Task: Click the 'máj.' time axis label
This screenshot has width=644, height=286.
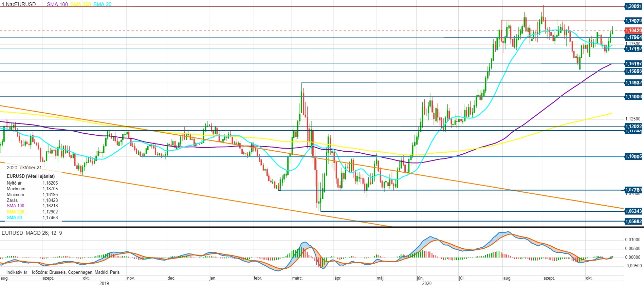Action: pyautogui.click(x=381, y=278)
